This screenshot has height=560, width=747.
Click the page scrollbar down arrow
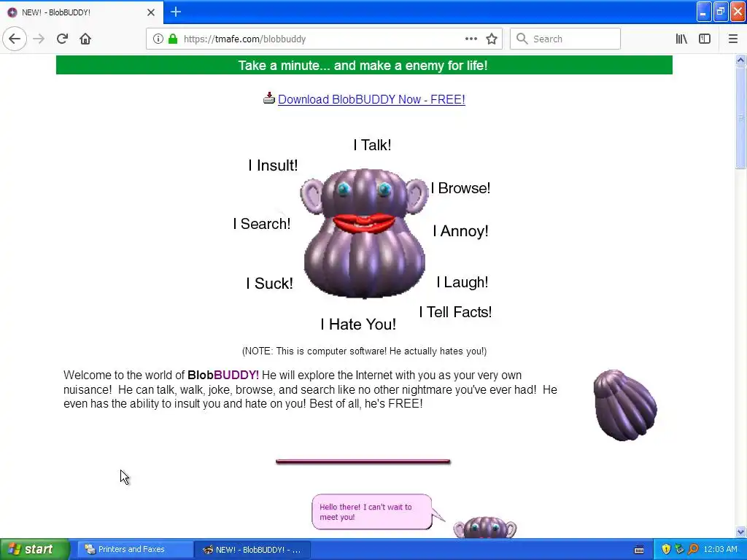tap(740, 532)
